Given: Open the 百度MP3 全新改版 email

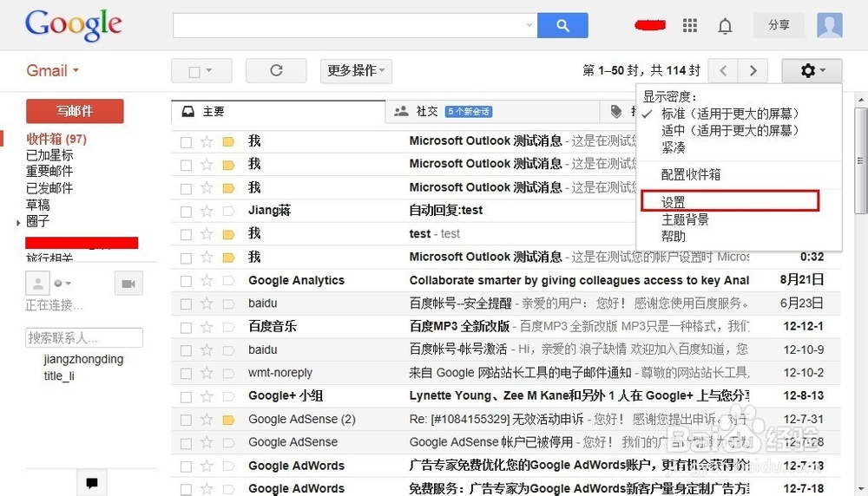Looking at the screenshot, I should point(506,328).
